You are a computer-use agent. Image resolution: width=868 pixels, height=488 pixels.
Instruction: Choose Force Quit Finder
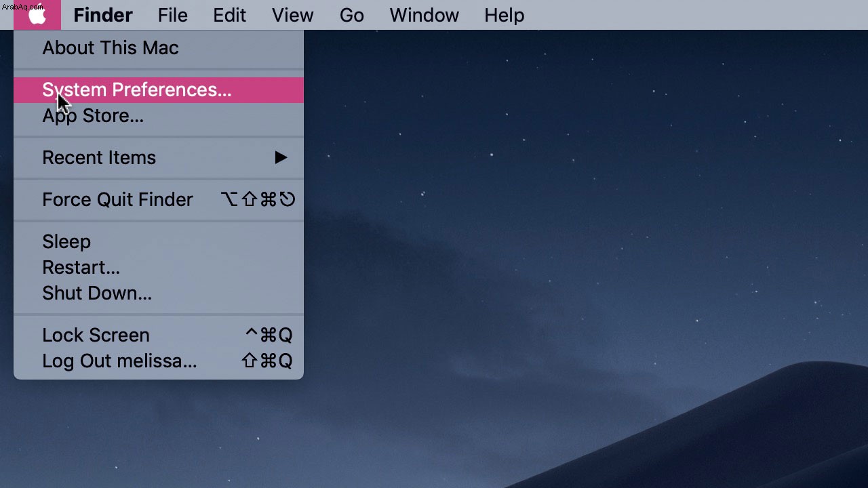point(159,200)
